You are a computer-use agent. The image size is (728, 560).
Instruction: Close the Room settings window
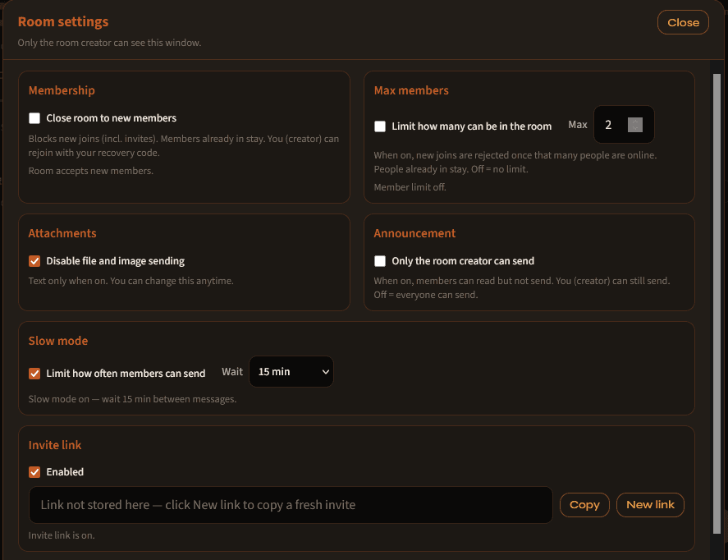coord(683,22)
